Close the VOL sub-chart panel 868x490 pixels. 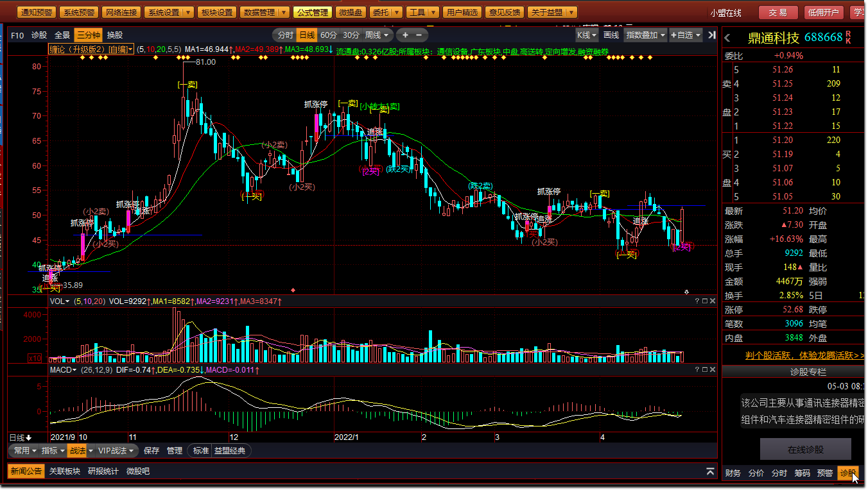(713, 301)
